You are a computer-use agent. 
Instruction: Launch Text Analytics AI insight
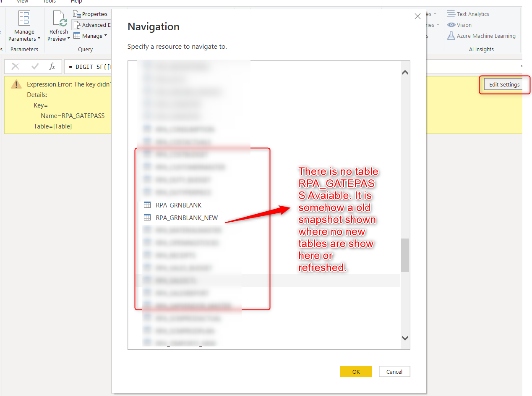tap(468, 14)
